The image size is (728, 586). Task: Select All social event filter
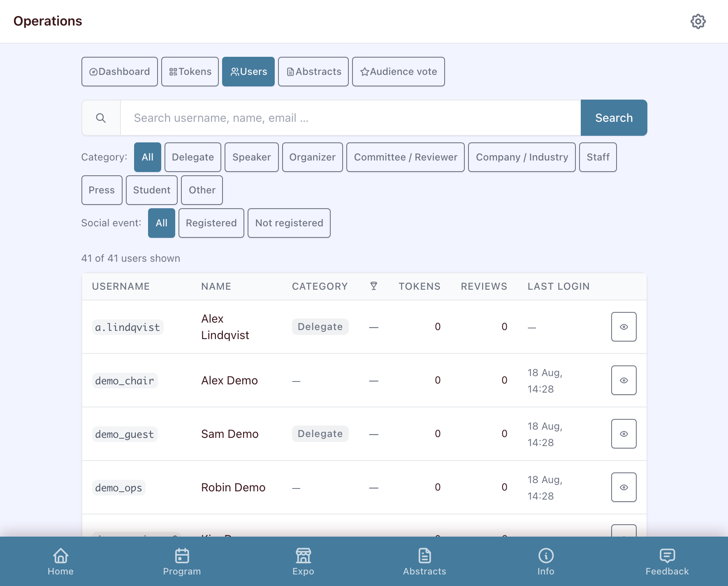click(162, 223)
